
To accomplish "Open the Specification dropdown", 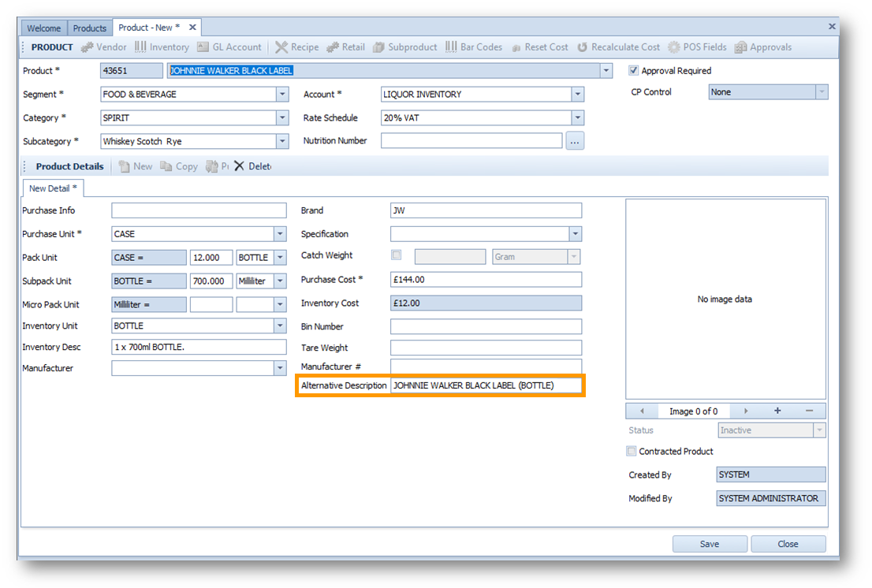I will pyautogui.click(x=576, y=234).
